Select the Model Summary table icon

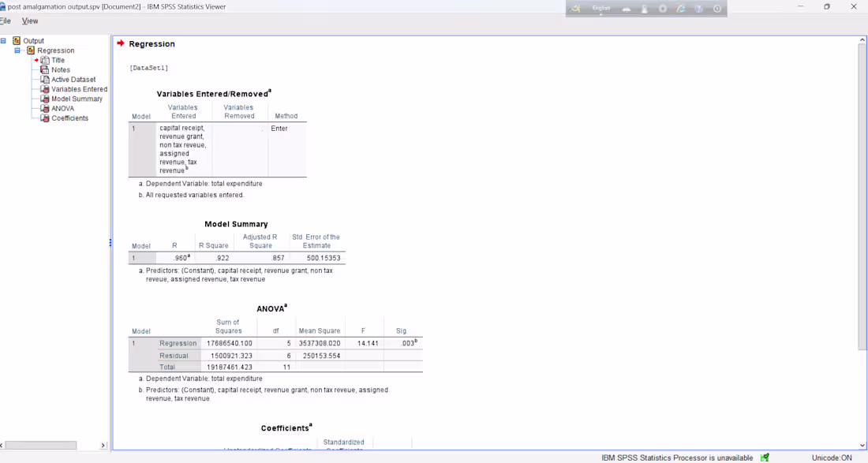45,99
